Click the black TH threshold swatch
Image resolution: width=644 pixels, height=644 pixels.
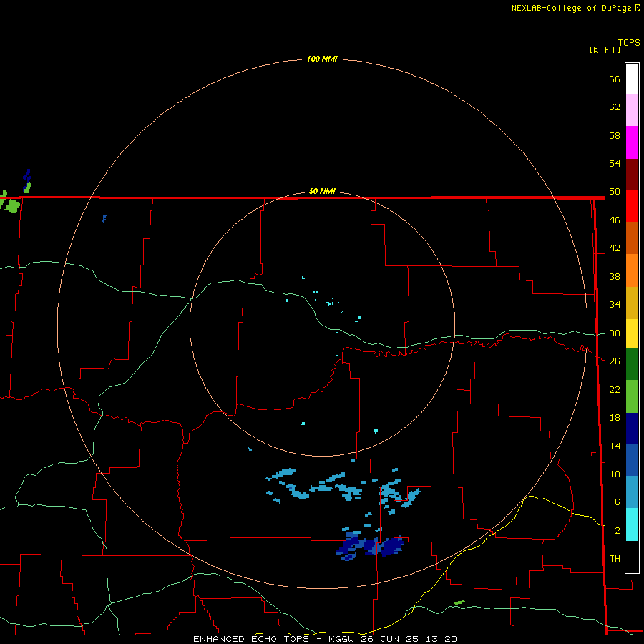click(x=632, y=557)
